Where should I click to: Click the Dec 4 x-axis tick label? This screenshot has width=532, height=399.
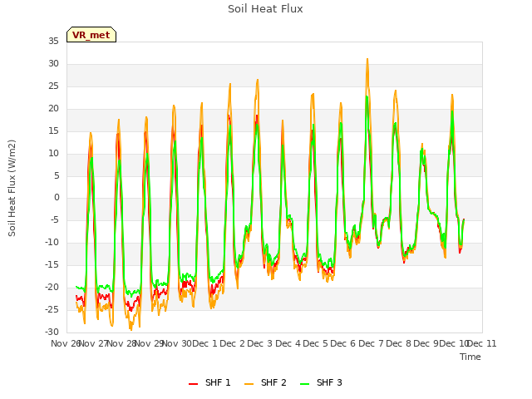pyautogui.click(x=288, y=343)
